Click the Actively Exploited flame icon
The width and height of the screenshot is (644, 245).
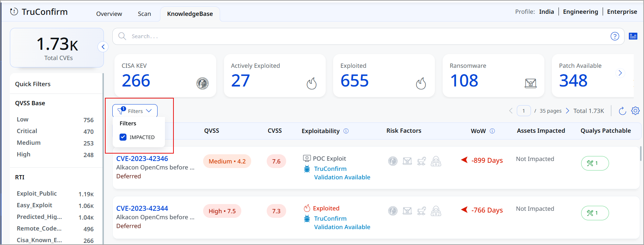click(x=312, y=83)
